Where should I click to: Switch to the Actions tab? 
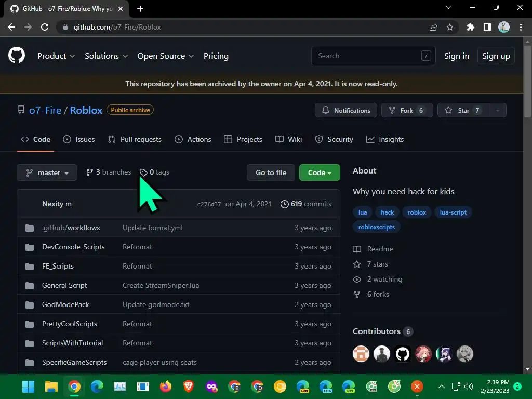(193, 139)
